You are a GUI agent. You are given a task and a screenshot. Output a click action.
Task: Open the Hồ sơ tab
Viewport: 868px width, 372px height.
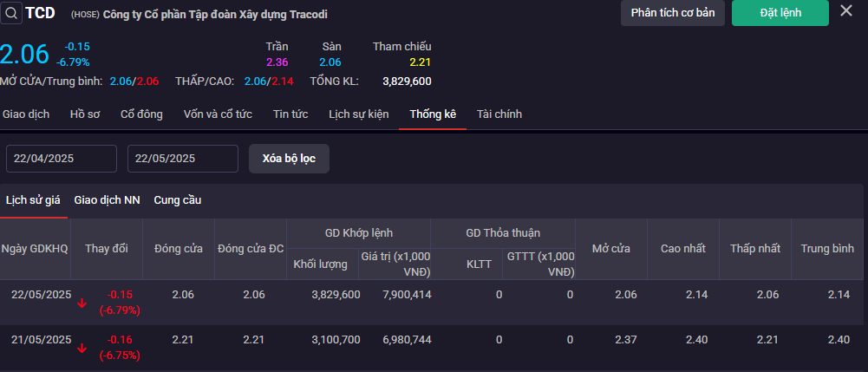[x=85, y=114]
